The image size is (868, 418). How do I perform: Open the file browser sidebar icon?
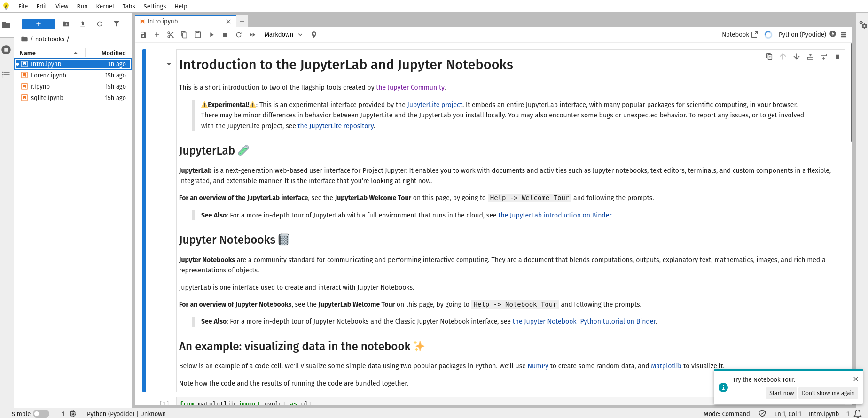[x=6, y=25]
